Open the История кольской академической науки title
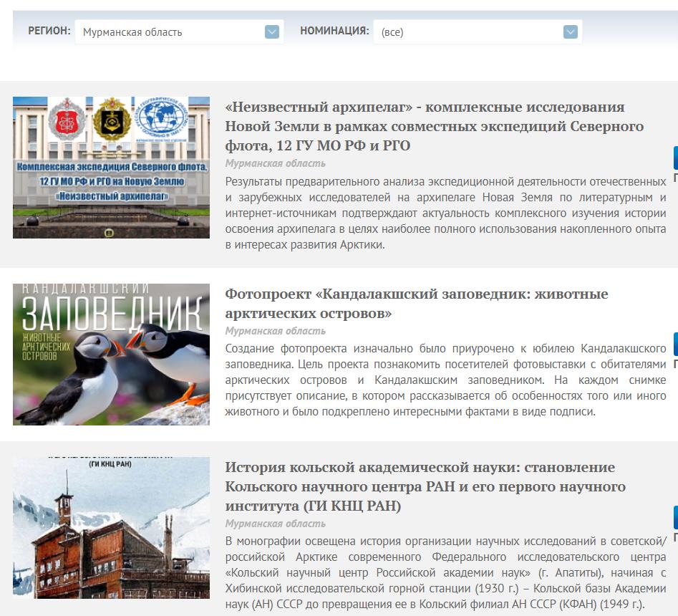This screenshot has height=616, width=678. 425,486
